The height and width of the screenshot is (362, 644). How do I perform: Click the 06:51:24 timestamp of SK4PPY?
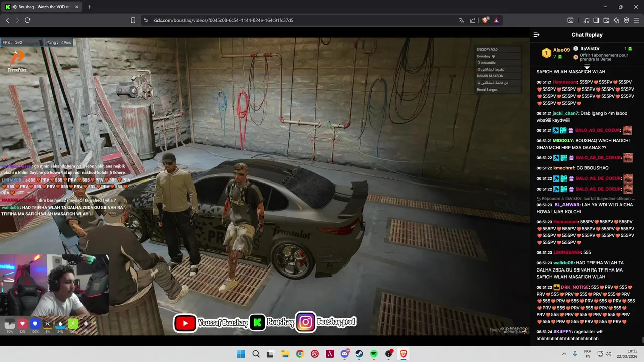click(544, 332)
